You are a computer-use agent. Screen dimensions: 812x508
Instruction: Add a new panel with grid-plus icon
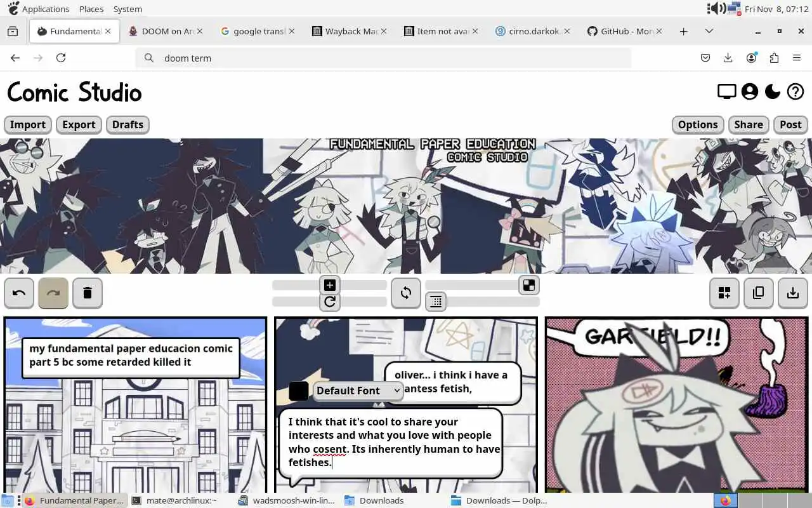click(724, 293)
